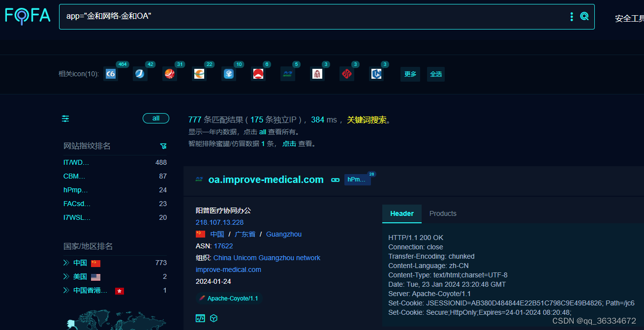Image resolution: width=644 pixels, height=330 pixels.
Task: Open the oa.improve-medical.com result link
Action: [x=266, y=180]
